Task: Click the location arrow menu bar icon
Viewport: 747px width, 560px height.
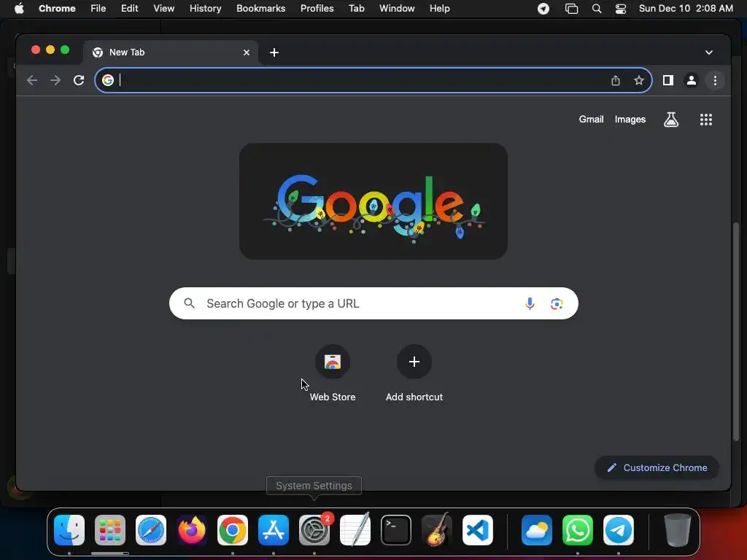Action: 543,9
